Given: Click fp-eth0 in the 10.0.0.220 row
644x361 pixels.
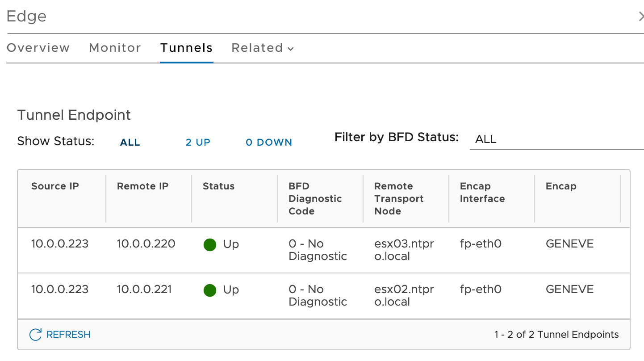Looking at the screenshot, I should pos(481,244).
